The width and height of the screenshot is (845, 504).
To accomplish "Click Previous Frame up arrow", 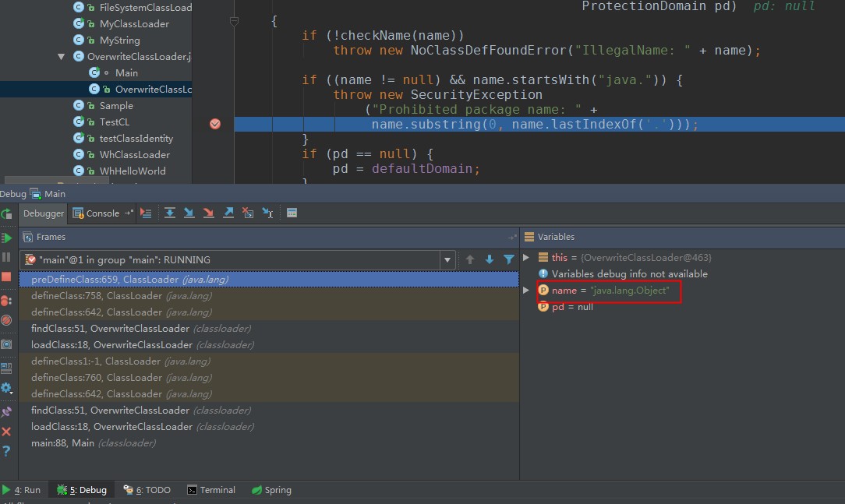I will [470, 260].
